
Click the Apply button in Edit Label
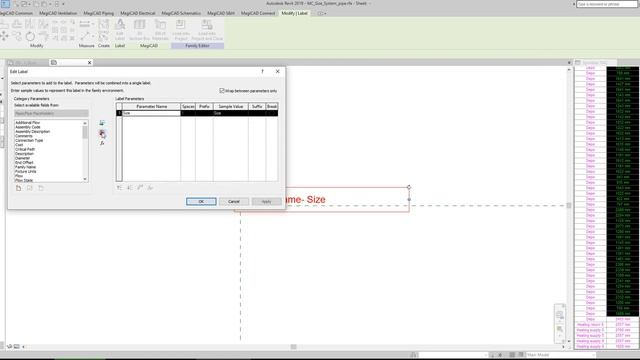[x=267, y=202]
